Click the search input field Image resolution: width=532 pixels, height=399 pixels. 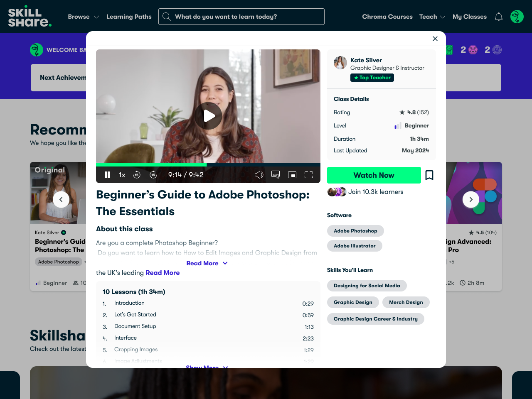click(241, 17)
